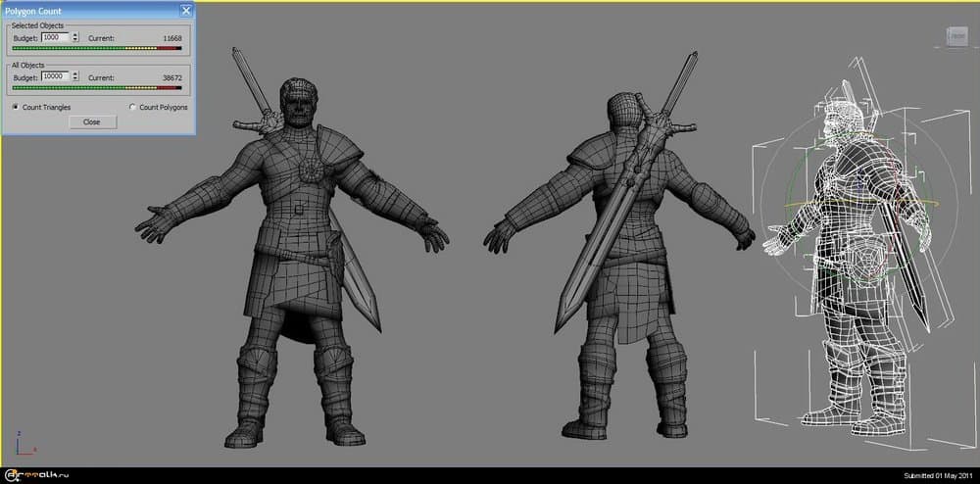Increase the All Objects budget spinner
980x484 pixels.
[x=75, y=73]
